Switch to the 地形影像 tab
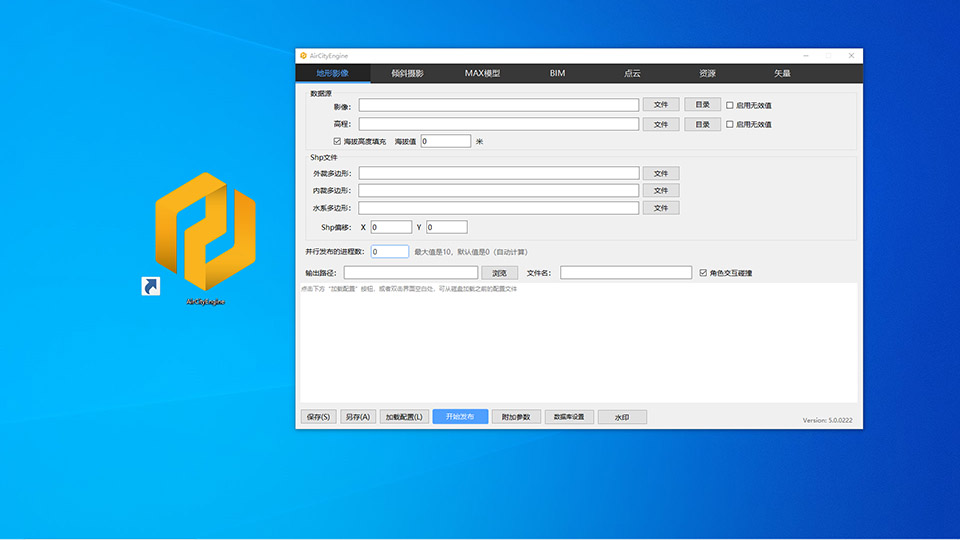The image size is (960, 540). (332, 73)
